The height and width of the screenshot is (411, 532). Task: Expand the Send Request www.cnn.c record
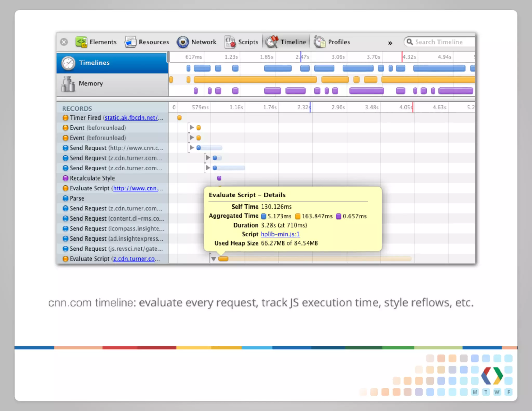point(192,148)
